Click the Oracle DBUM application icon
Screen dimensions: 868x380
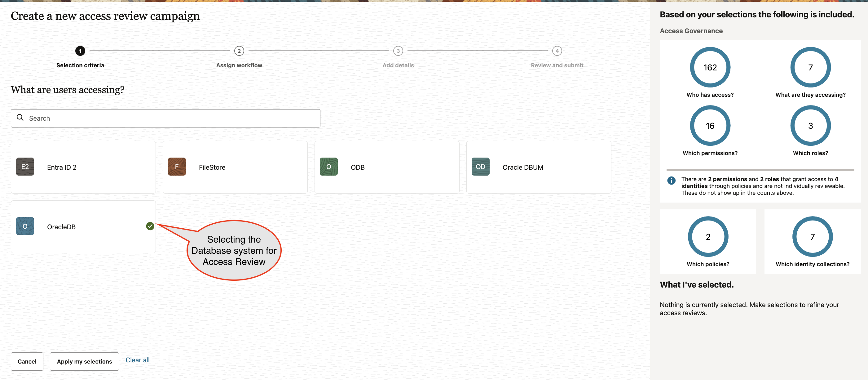[480, 167]
